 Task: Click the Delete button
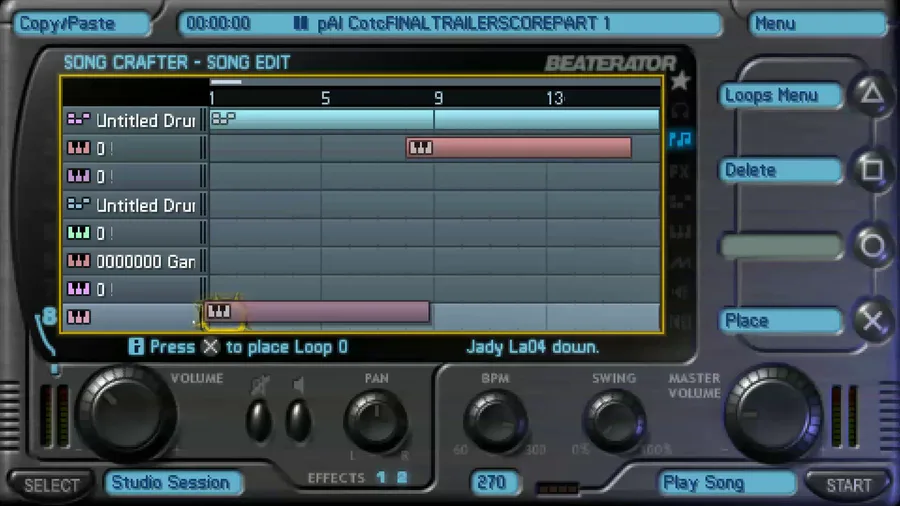[x=781, y=170]
